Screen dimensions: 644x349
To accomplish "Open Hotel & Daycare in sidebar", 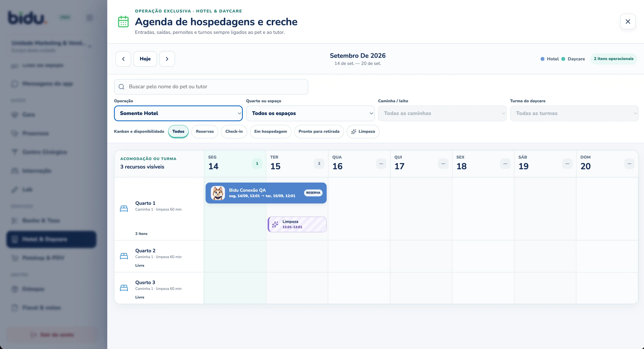I will [51, 239].
